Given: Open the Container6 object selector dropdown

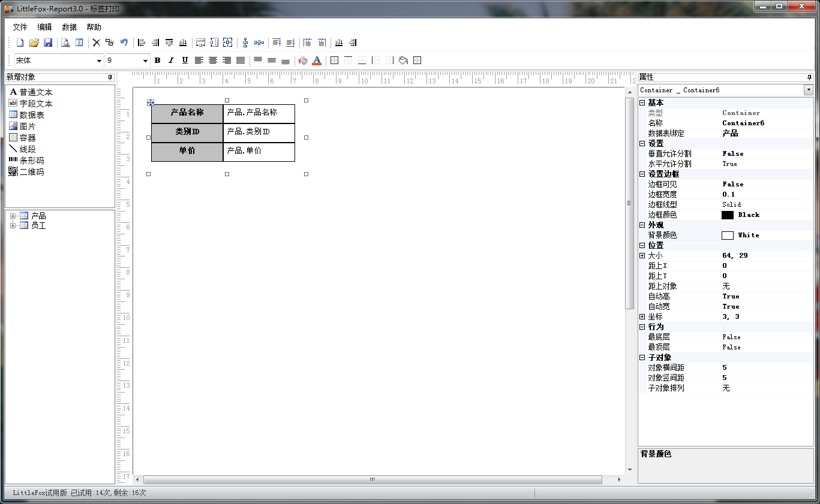Looking at the screenshot, I should 809,90.
